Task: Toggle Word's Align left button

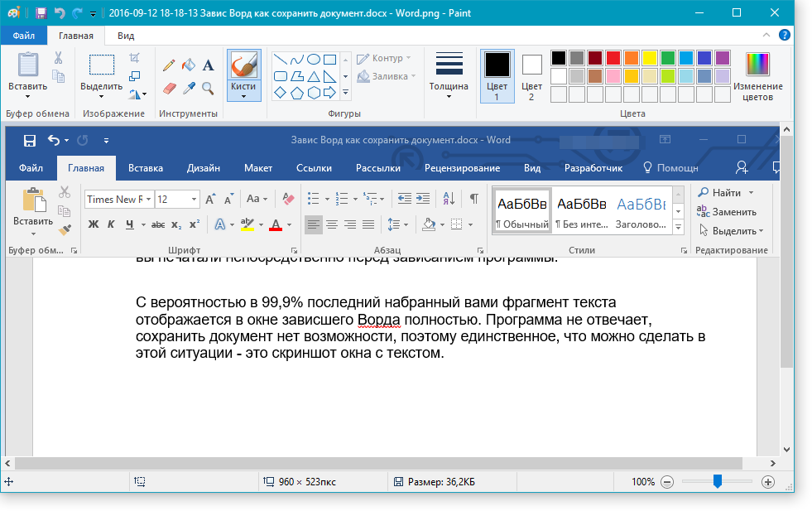Action: click(x=314, y=224)
